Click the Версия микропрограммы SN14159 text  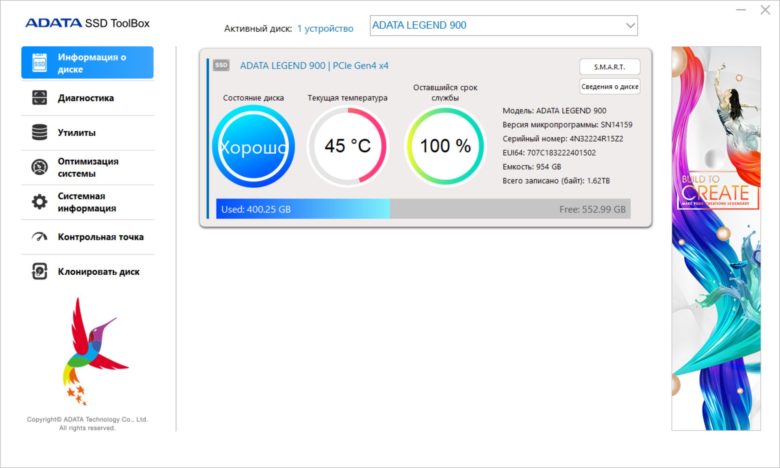click(567, 125)
